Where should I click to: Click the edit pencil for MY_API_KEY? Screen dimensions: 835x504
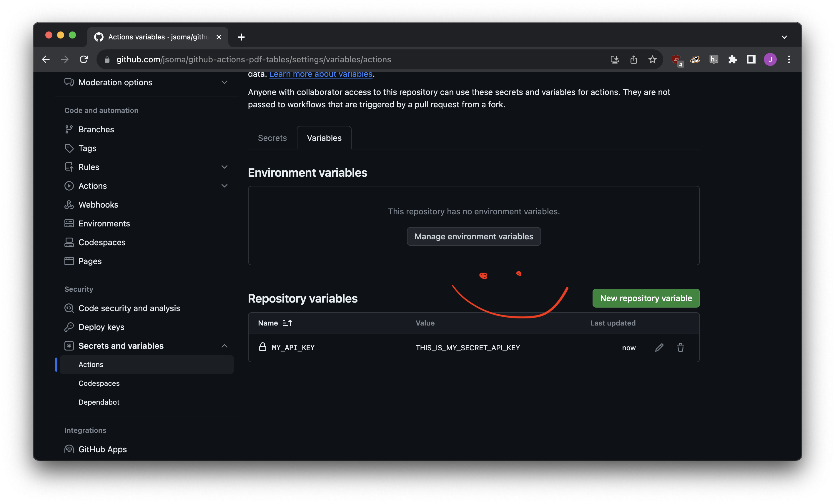coord(659,348)
